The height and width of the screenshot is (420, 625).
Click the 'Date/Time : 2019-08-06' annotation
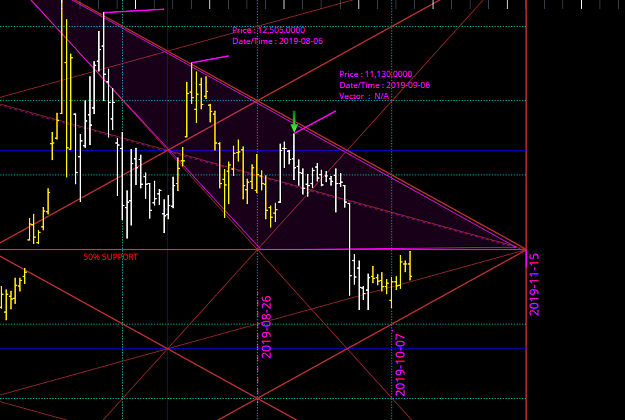click(x=278, y=41)
